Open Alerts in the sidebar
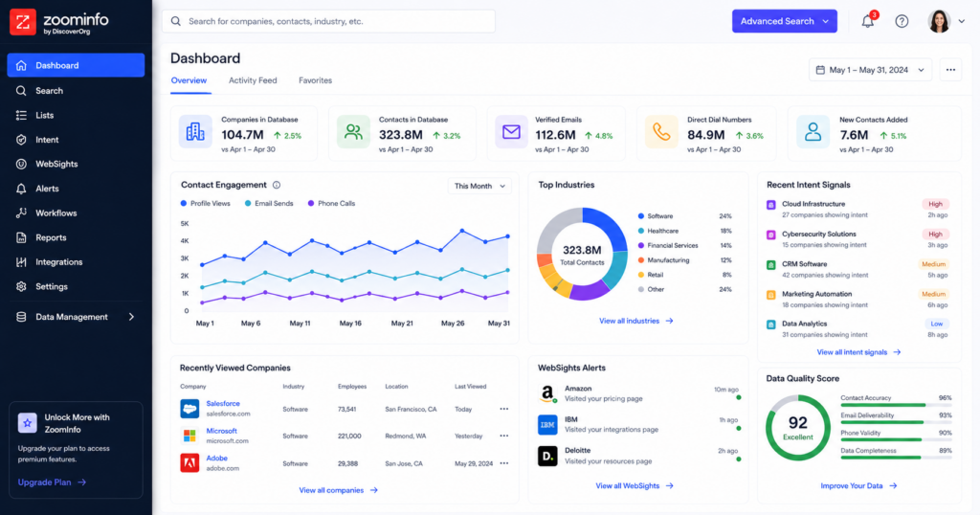The height and width of the screenshot is (515, 980). pos(76,189)
